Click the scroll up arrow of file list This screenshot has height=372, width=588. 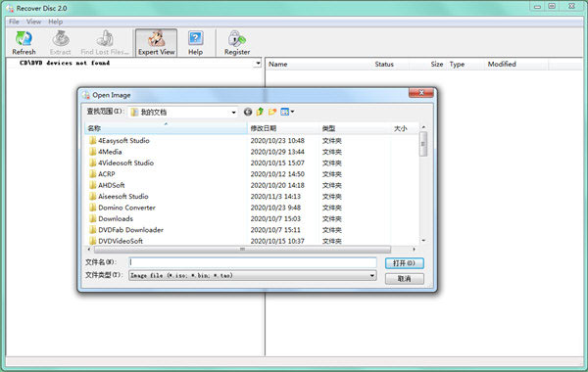423,127
